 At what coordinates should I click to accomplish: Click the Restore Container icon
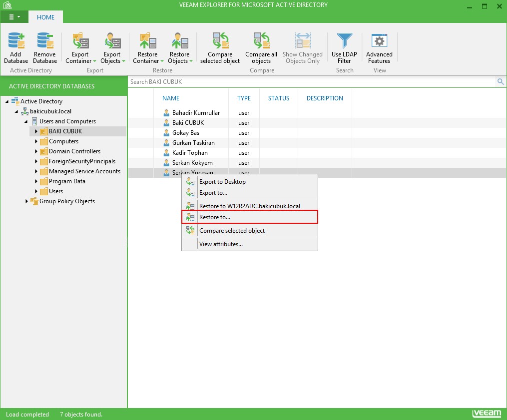[x=148, y=40]
